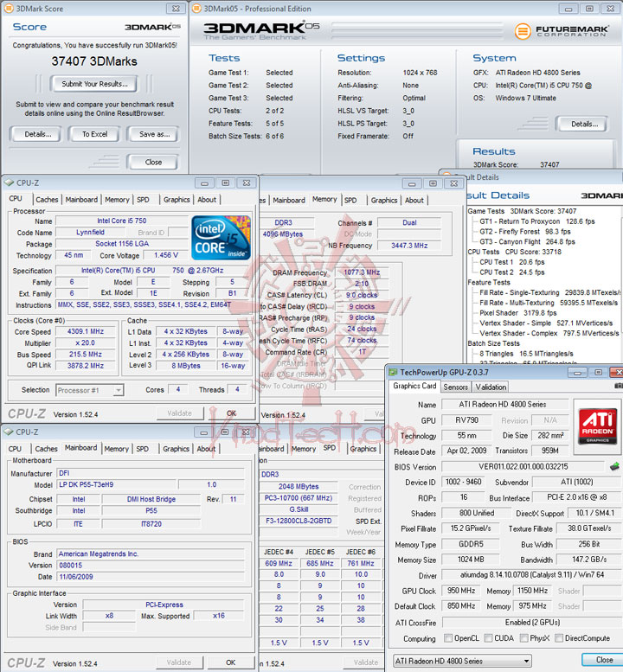Click OK button in bottom CPU-Z window
Viewport: 623px width, 672px height.
pyautogui.click(x=231, y=662)
